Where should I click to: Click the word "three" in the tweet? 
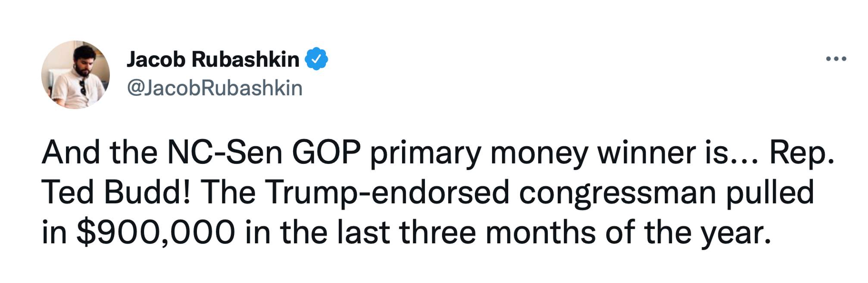437,233
